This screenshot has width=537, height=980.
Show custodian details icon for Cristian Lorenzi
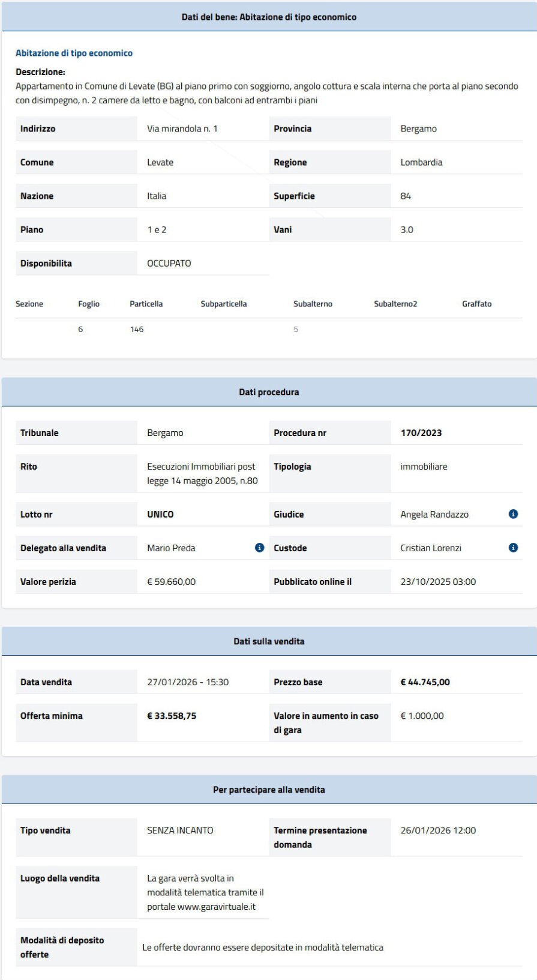coord(513,548)
